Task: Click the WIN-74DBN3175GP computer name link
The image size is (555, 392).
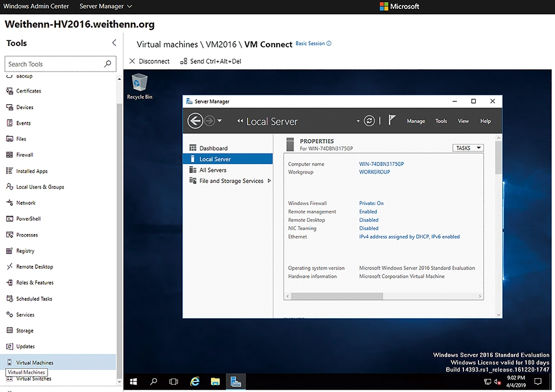Action: (381, 164)
